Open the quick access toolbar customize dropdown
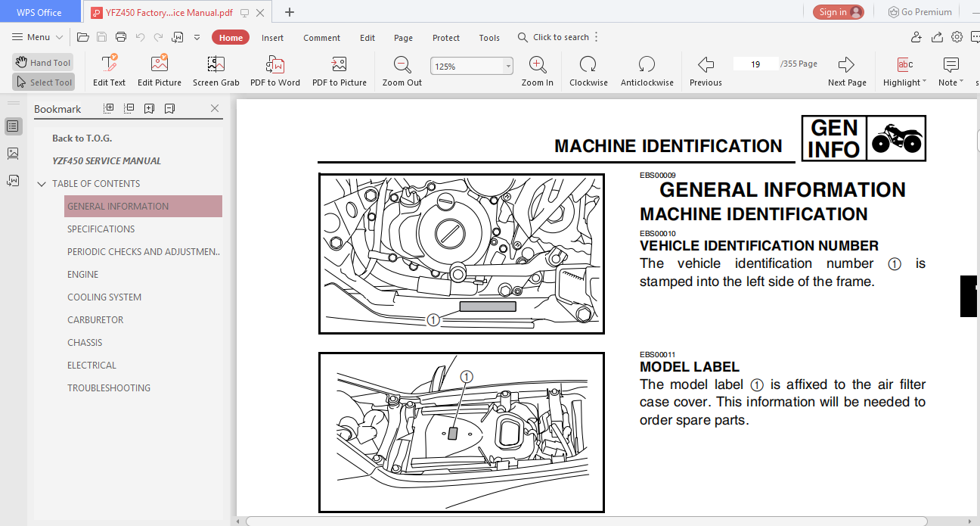The height and width of the screenshot is (526, 980). tap(197, 37)
